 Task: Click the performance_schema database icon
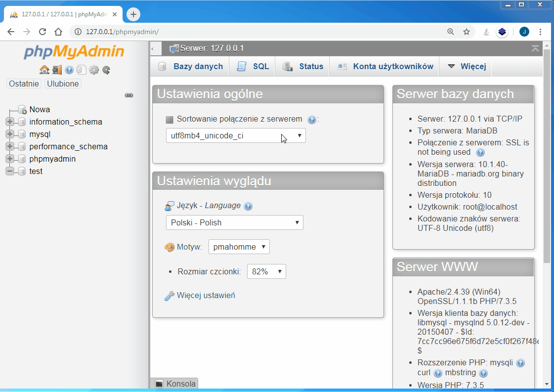(x=22, y=147)
